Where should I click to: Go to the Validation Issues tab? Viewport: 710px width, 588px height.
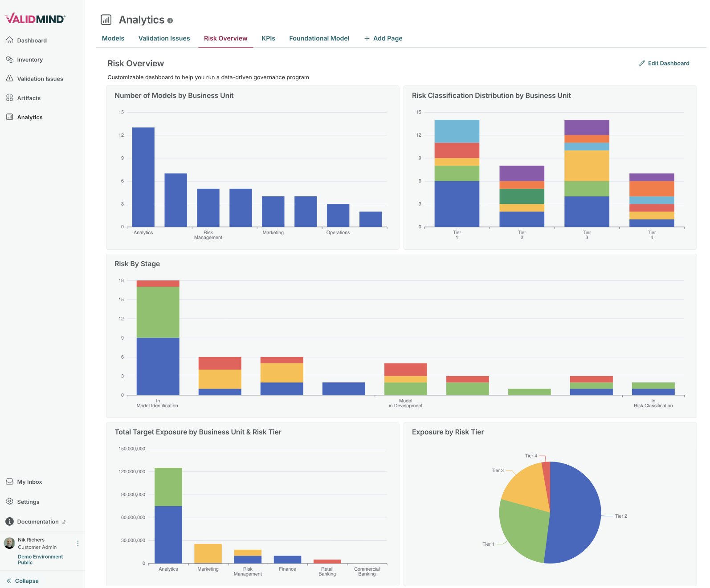coord(164,38)
